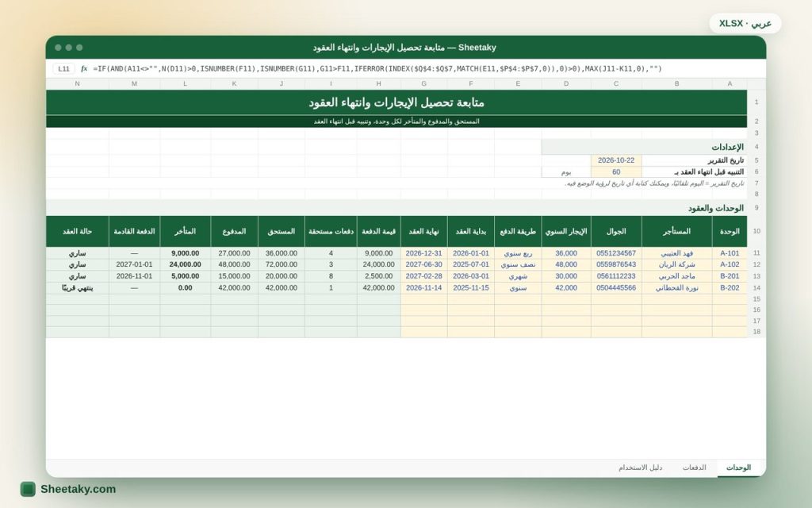Click the دفعات مستحقة column header

(x=331, y=231)
